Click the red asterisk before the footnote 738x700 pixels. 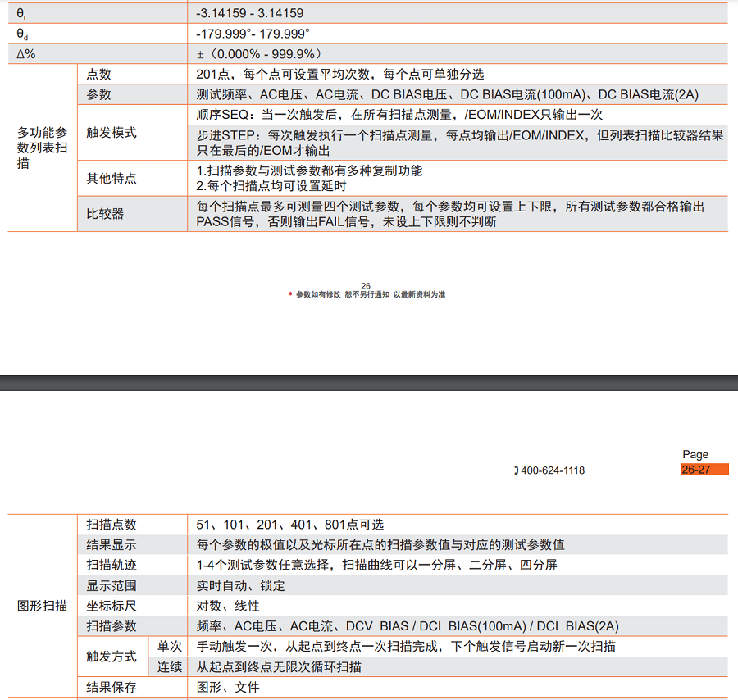point(289,294)
